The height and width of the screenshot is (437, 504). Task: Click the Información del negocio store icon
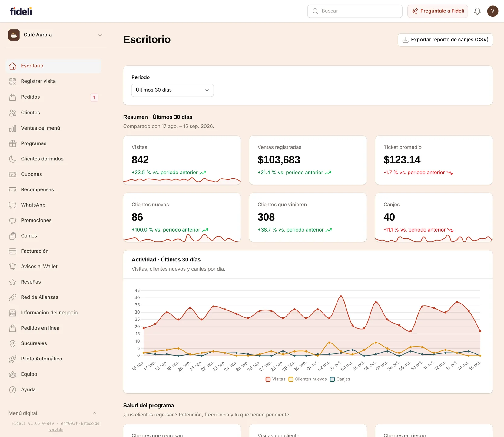point(12,313)
